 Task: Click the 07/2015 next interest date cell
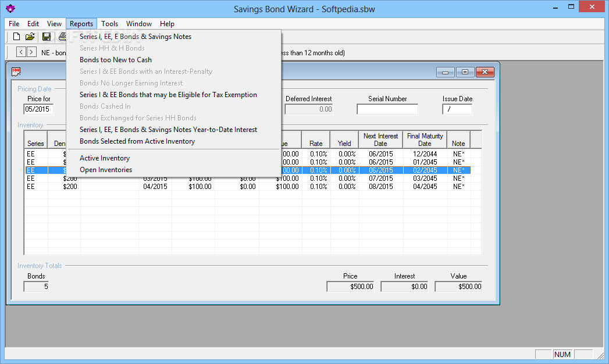[380, 179]
